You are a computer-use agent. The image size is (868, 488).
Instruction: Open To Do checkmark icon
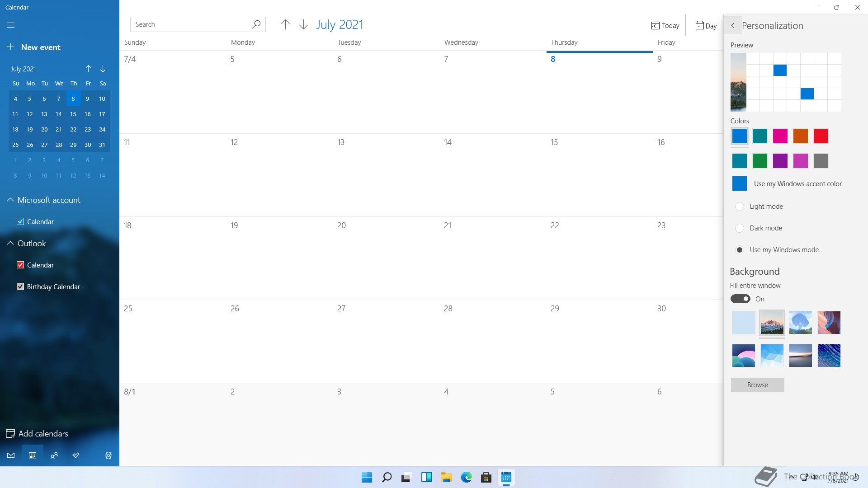76,455
